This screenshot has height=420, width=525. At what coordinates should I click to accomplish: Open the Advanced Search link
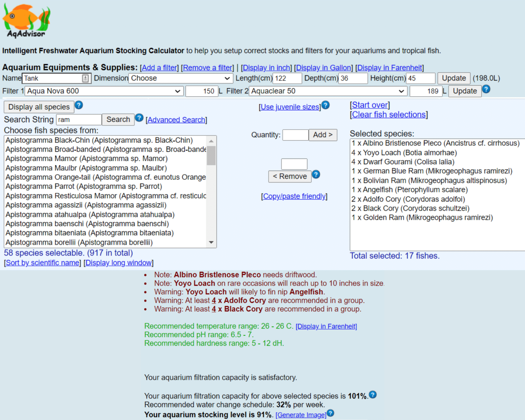pyautogui.click(x=177, y=120)
